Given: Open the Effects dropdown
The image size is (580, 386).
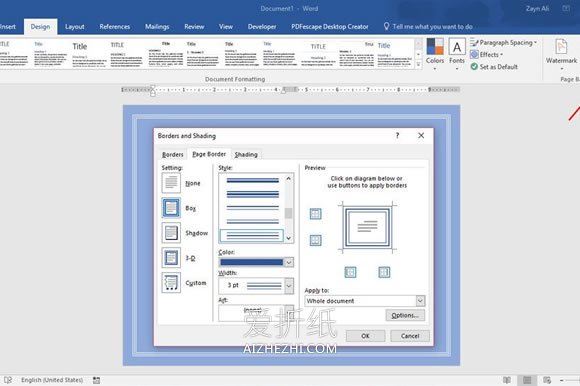Looking at the screenshot, I should (x=486, y=55).
